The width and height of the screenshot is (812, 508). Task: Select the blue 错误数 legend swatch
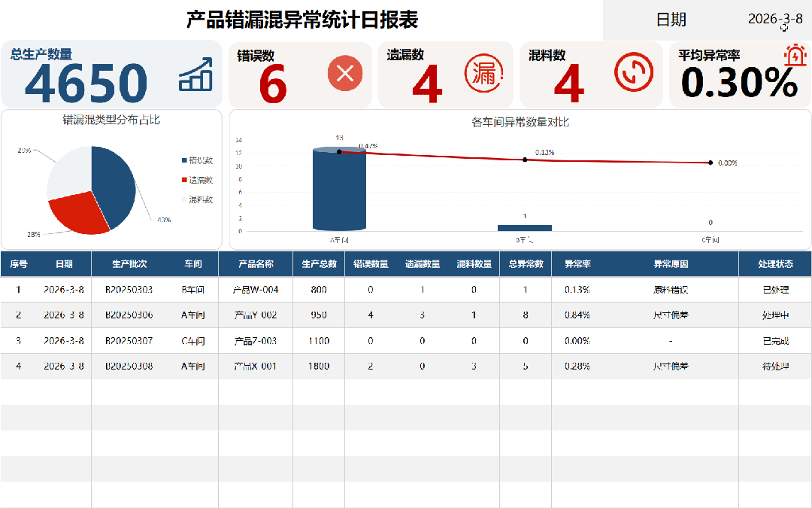point(184,160)
